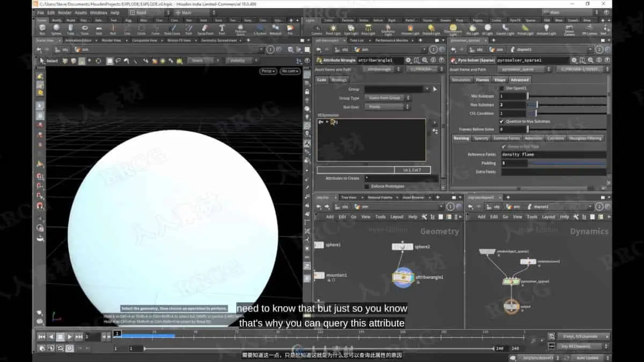Select the Platonic Solids shelf tool
Image resolution: width=644 pixels, height=362 pixels.
(x=241, y=29)
